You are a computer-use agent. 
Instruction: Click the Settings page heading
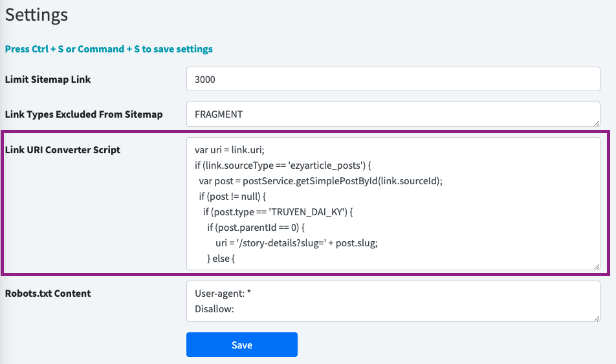coord(36,14)
